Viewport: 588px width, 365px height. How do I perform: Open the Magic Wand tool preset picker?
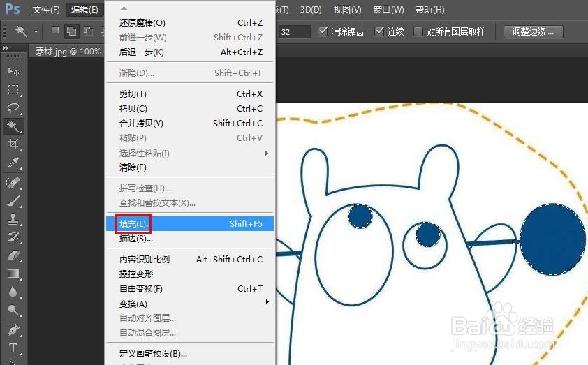pos(36,31)
